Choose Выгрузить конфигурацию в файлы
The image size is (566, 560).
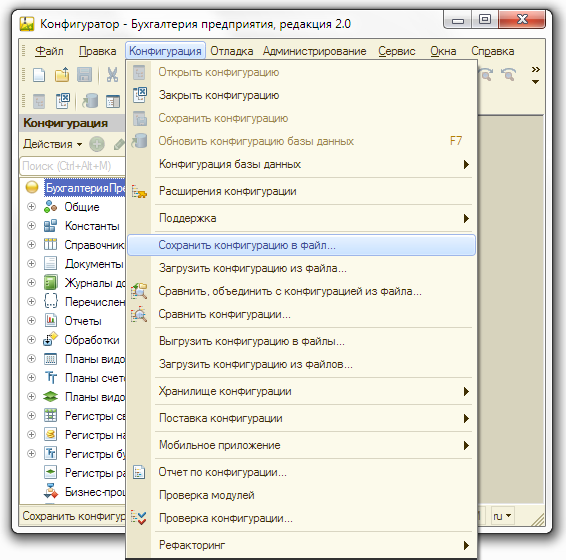pos(301,341)
